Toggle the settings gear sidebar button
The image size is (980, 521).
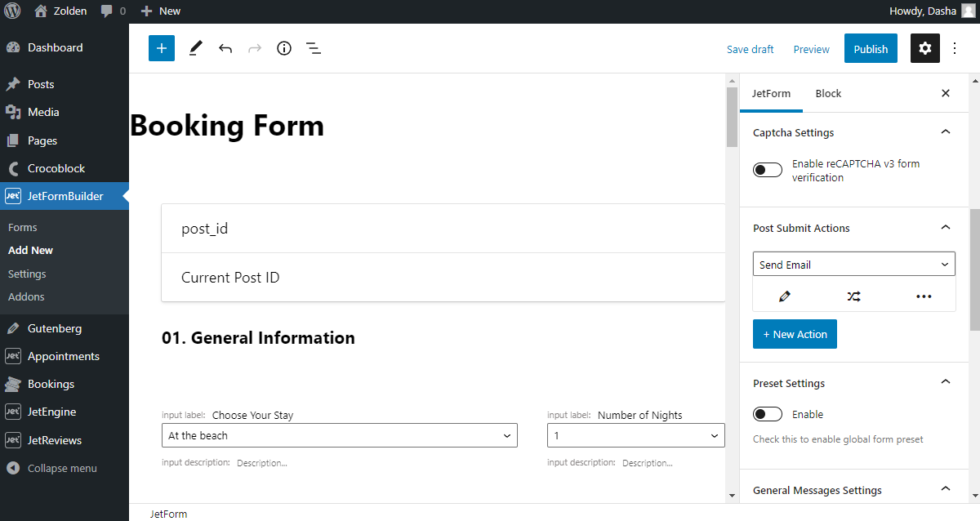pyautogui.click(x=924, y=48)
